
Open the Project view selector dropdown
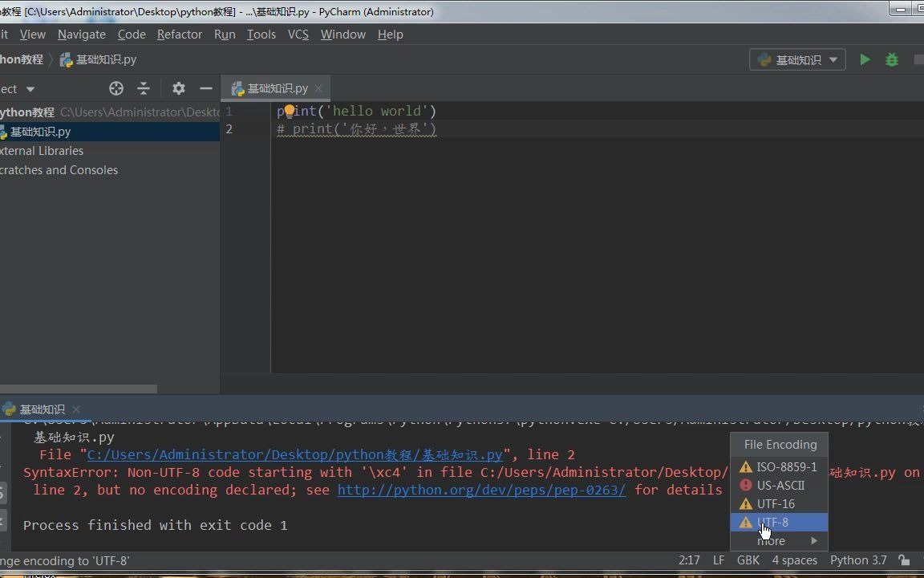29,88
